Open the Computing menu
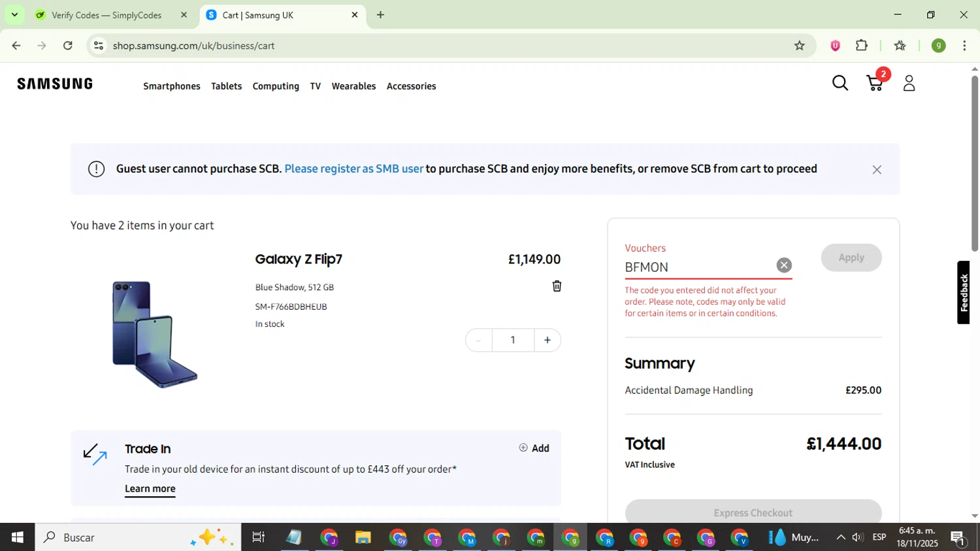Viewport: 980px width, 551px height. pos(276,86)
